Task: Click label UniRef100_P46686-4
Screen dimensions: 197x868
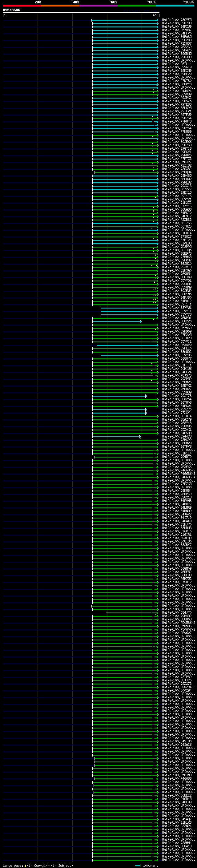Action: [179, 477]
